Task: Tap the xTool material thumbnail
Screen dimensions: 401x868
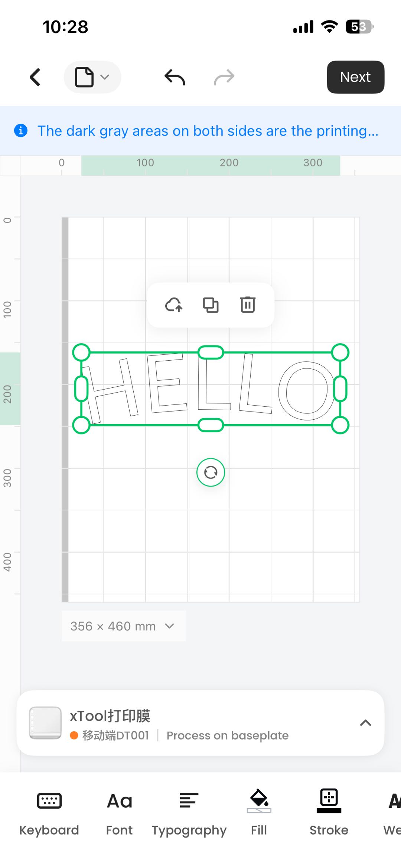Action: tap(45, 723)
